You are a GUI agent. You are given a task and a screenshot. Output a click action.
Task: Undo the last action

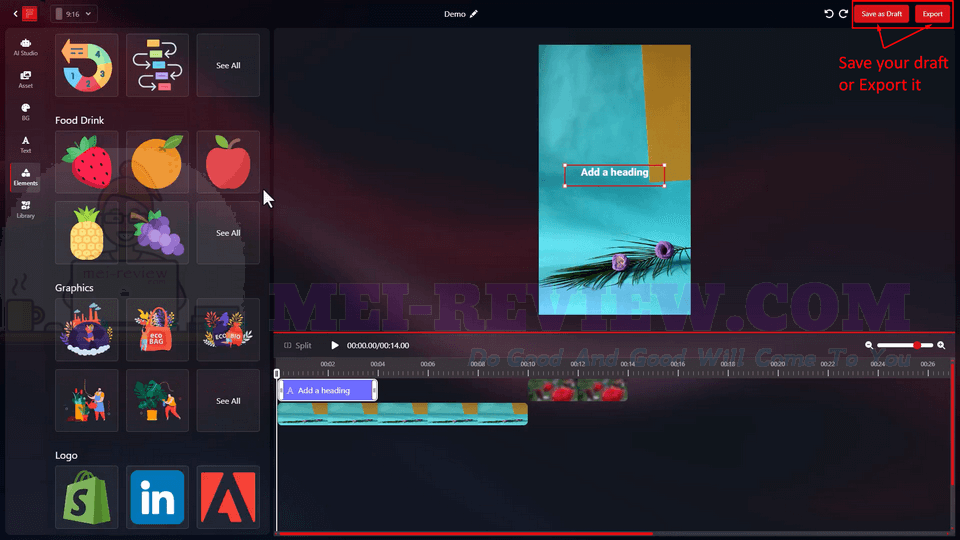(x=828, y=13)
